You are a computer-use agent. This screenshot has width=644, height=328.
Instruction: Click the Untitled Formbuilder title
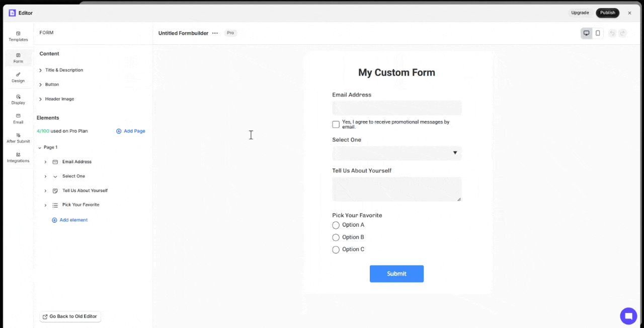[x=183, y=33]
